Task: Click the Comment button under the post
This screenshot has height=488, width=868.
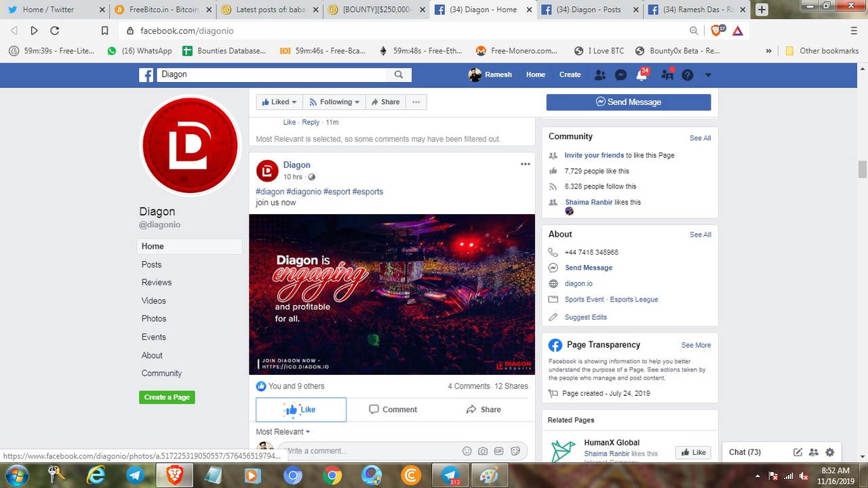Action: 393,409
